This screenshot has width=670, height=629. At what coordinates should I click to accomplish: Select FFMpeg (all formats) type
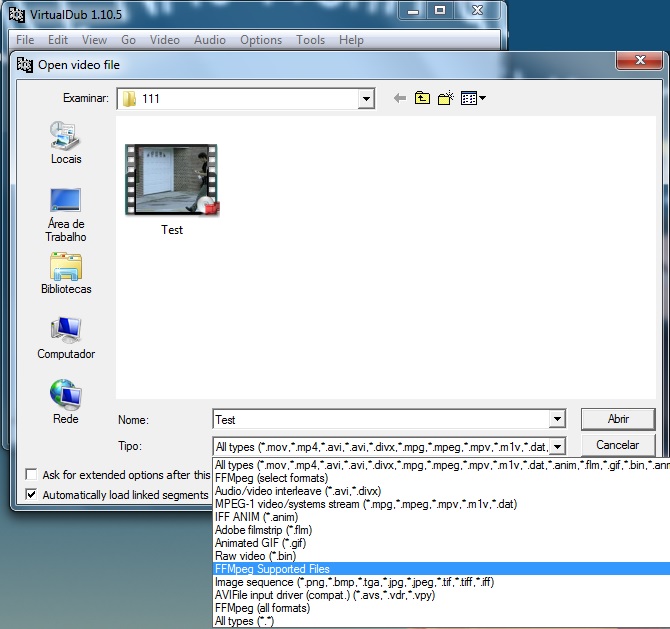[441, 608]
